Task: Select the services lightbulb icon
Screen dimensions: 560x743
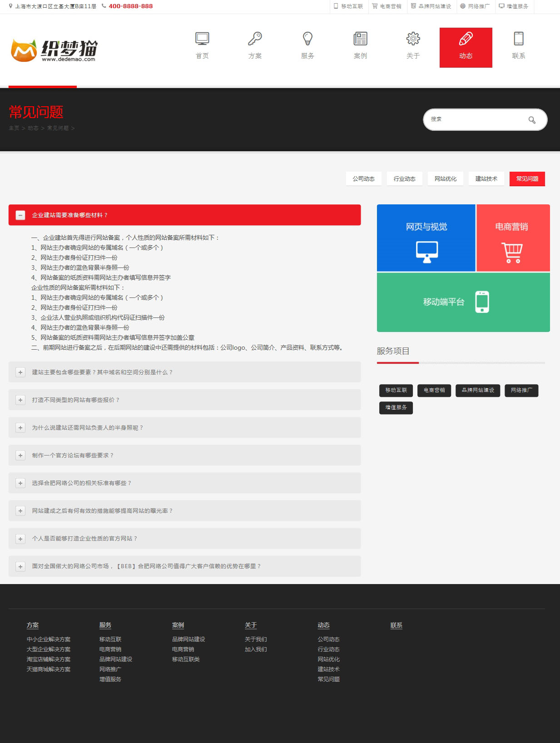Action: point(307,39)
